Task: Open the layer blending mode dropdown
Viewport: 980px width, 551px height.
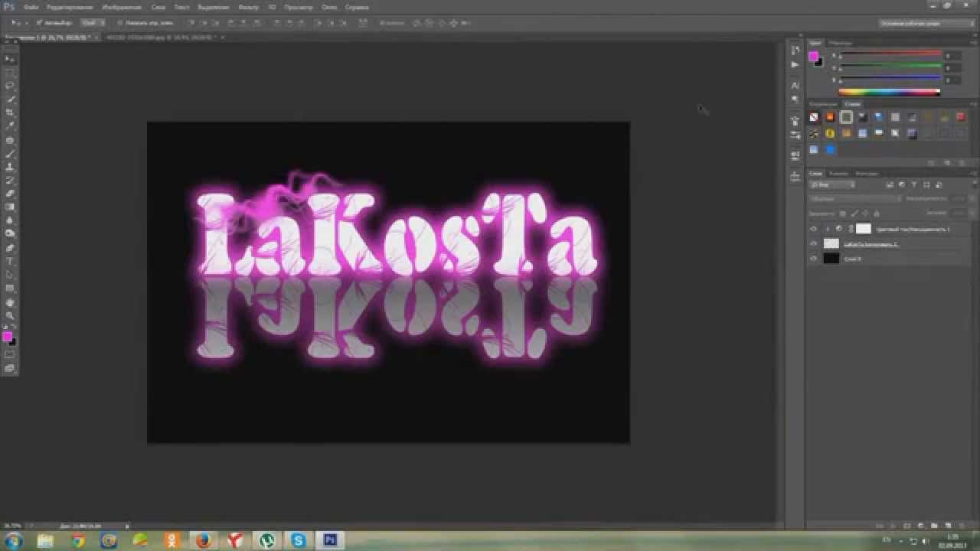Action: 855,199
